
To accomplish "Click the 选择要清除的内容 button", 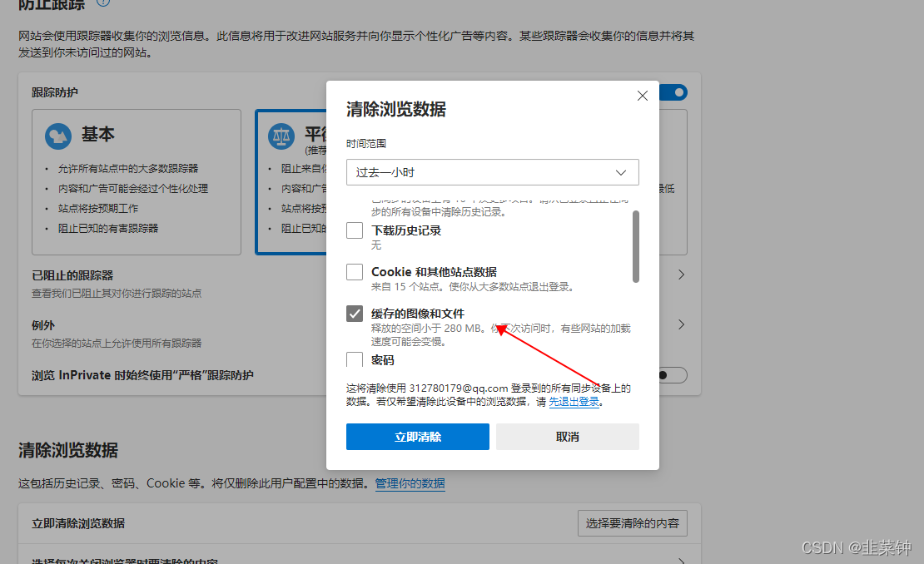I will click(x=633, y=523).
